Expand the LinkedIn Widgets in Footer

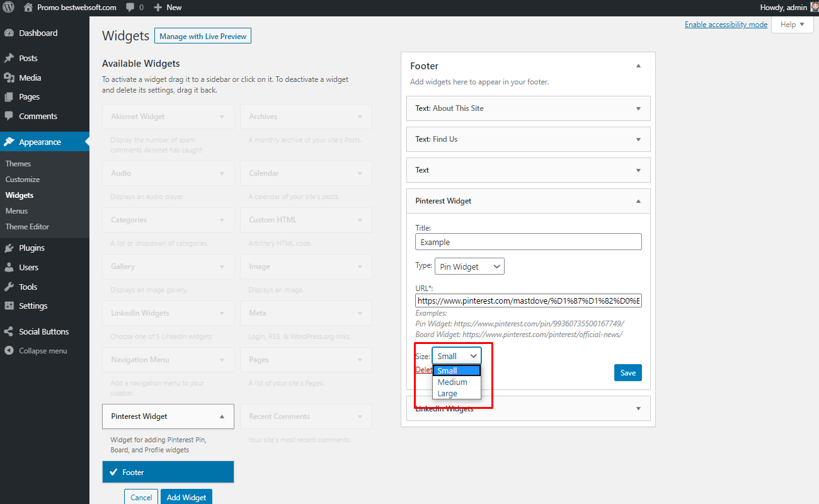tap(638, 408)
